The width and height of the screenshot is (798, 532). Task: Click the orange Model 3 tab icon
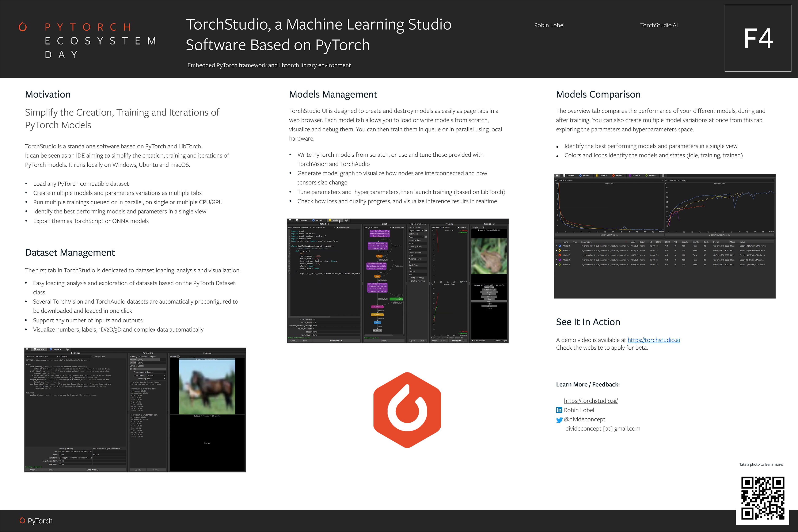pos(613,176)
